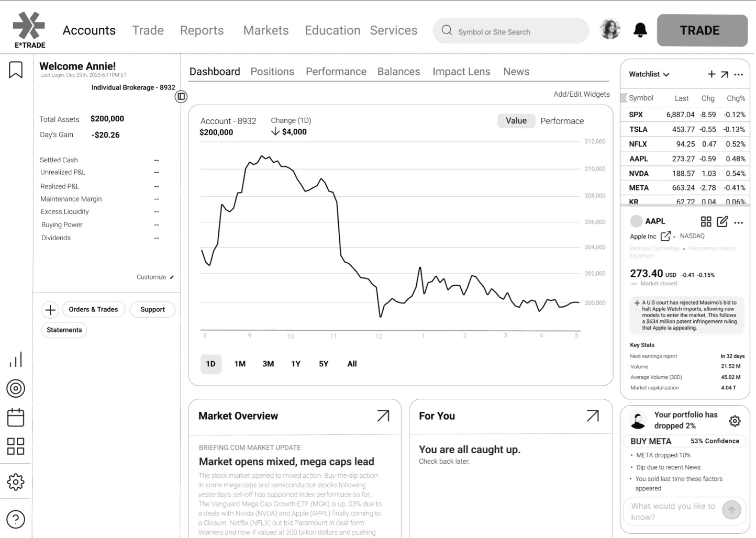
Task: Click the AAPL grid view icon
Action: pos(706,221)
